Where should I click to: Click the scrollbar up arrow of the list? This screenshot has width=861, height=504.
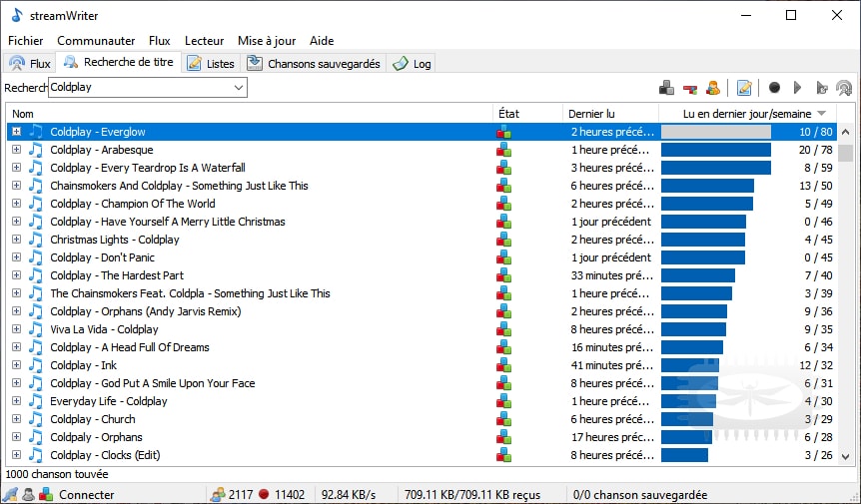click(846, 132)
